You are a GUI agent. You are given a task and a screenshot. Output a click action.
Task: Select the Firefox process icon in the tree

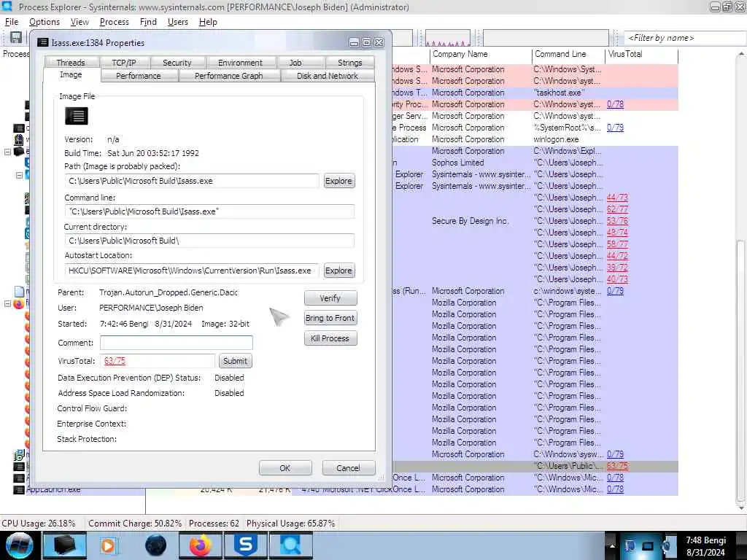[19, 303]
